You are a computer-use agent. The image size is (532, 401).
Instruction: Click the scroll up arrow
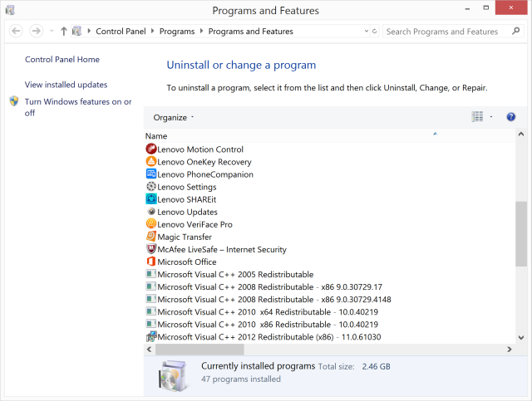[x=521, y=134]
